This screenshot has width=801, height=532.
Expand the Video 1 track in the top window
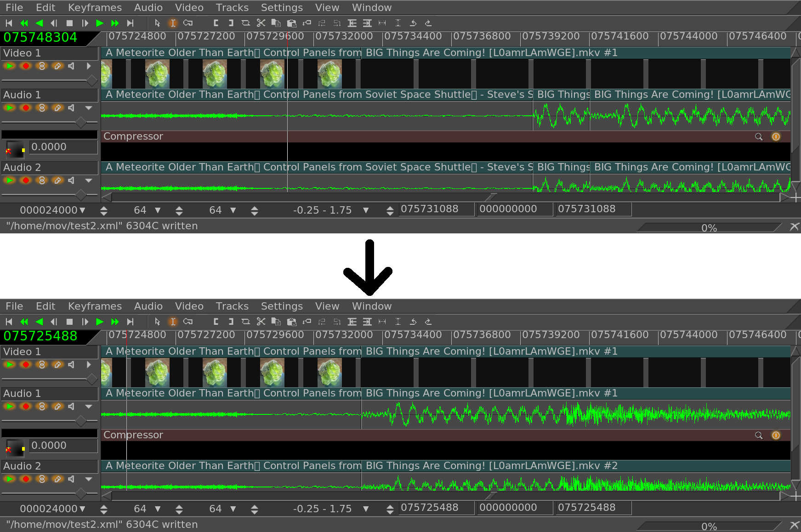click(89, 66)
